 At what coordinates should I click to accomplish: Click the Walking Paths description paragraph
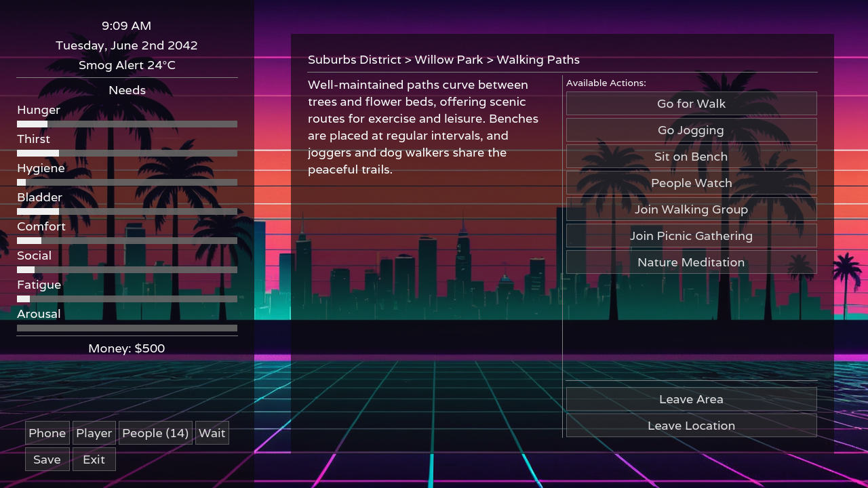pos(423,127)
